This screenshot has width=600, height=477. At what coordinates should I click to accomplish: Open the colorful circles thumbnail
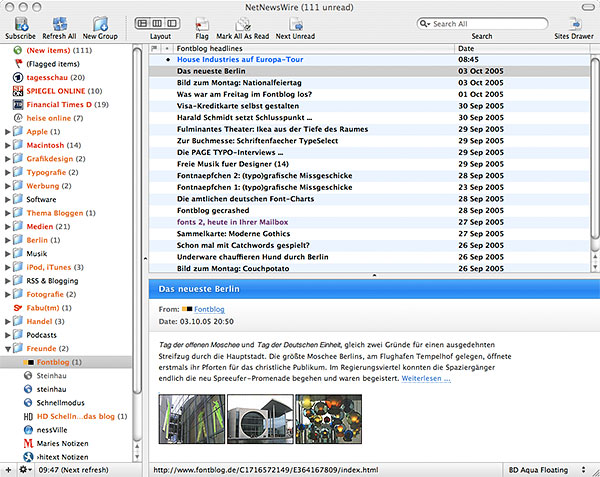pyautogui.click(x=328, y=419)
